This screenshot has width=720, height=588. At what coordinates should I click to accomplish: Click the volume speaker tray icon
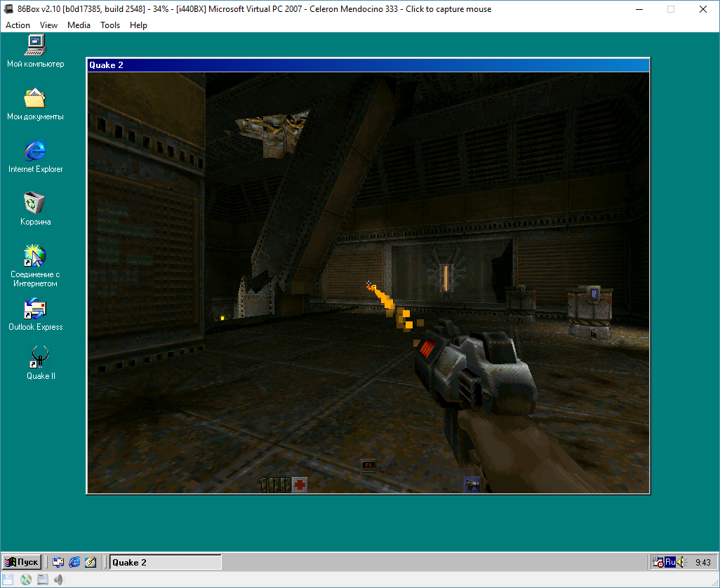(x=681, y=562)
